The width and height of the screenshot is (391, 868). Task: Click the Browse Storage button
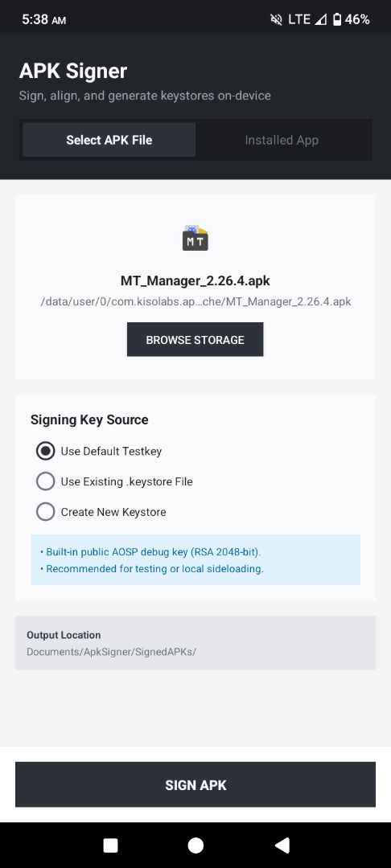coord(195,339)
